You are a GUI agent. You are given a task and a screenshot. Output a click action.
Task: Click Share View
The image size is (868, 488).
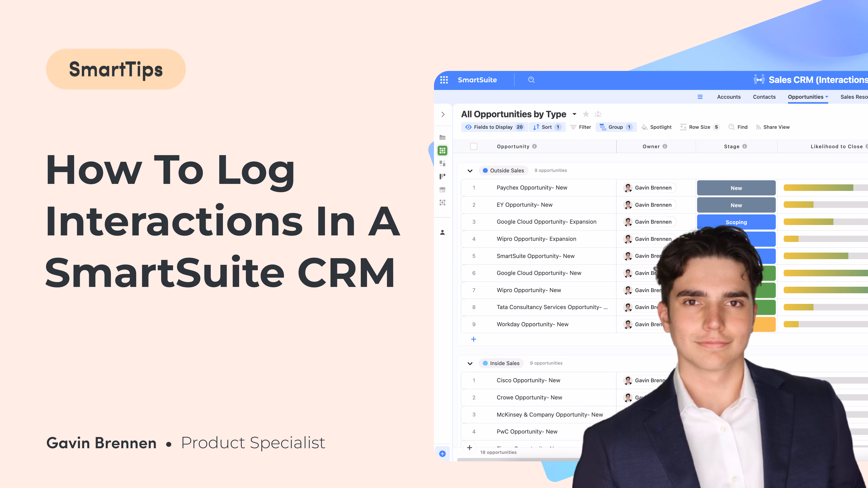click(773, 127)
